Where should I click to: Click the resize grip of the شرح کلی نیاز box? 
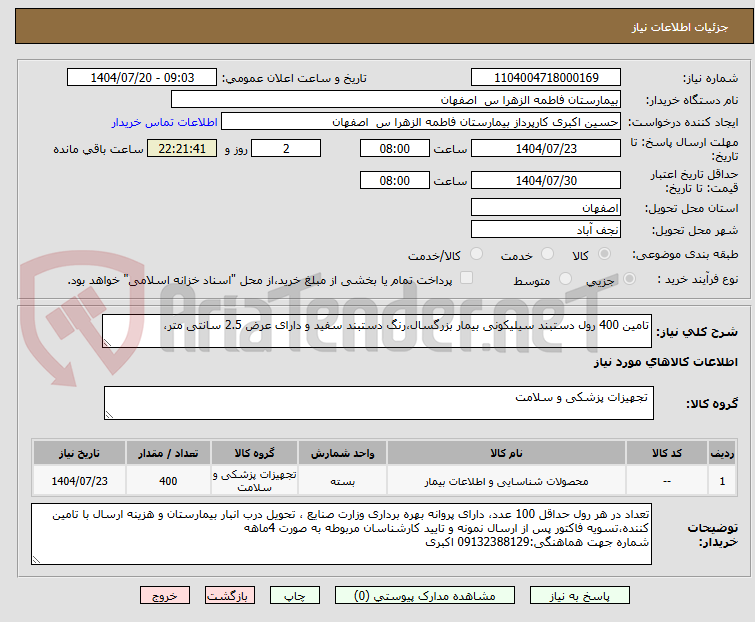tap(107, 342)
